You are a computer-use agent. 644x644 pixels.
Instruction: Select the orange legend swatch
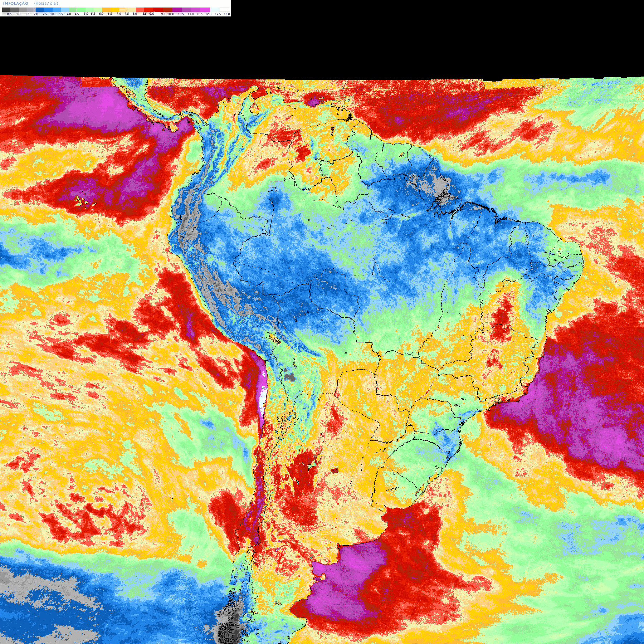(x=106, y=10)
